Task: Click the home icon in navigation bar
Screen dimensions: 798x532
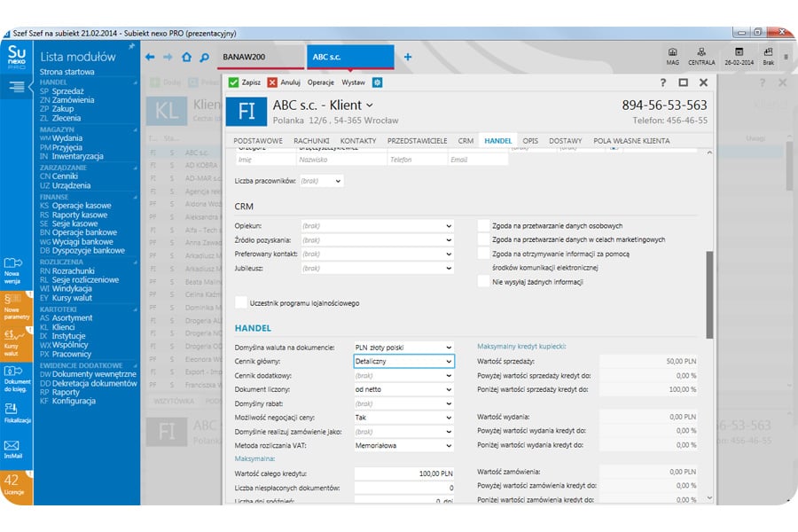Action: (186, 57)
